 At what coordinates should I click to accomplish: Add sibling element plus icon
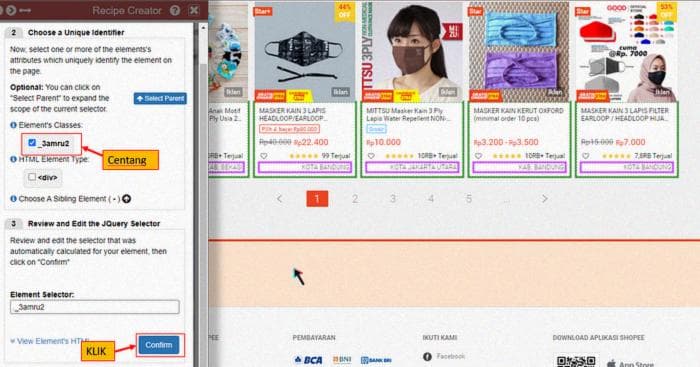127,199
